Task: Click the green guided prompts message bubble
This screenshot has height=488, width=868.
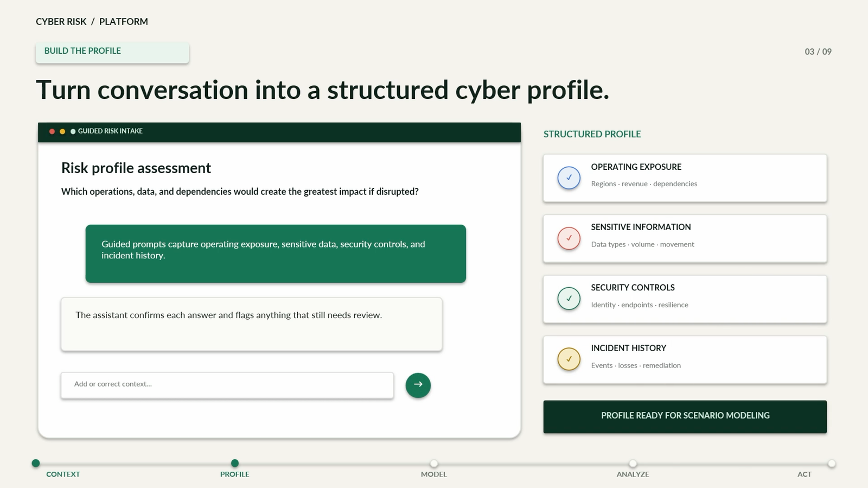Action: coord(276,253)
